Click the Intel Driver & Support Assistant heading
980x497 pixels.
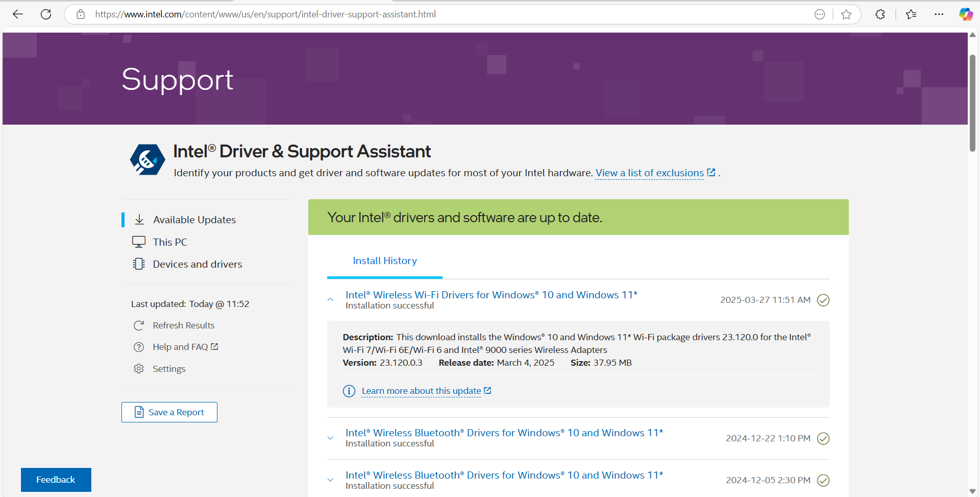click(x=302, y=151)
